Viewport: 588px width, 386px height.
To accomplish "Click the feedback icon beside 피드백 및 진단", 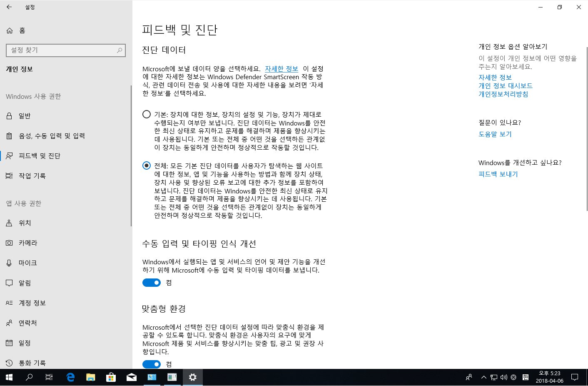I will [x=9, y=156].
